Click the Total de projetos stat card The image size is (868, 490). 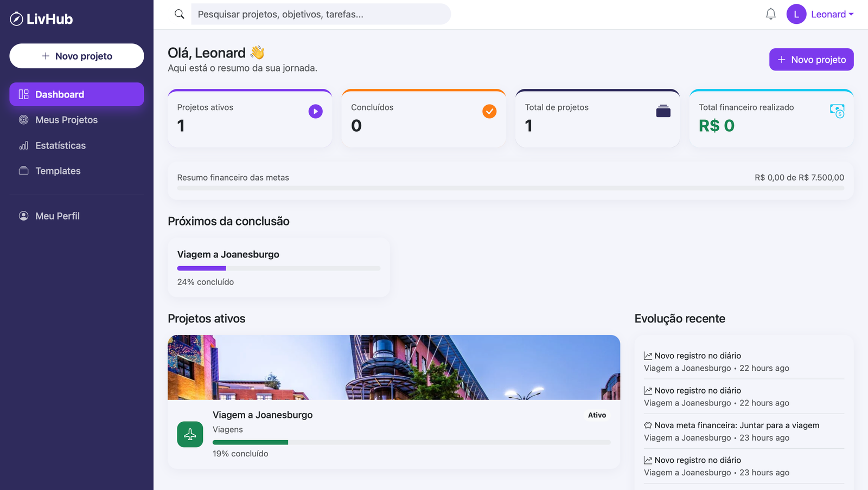598,118
